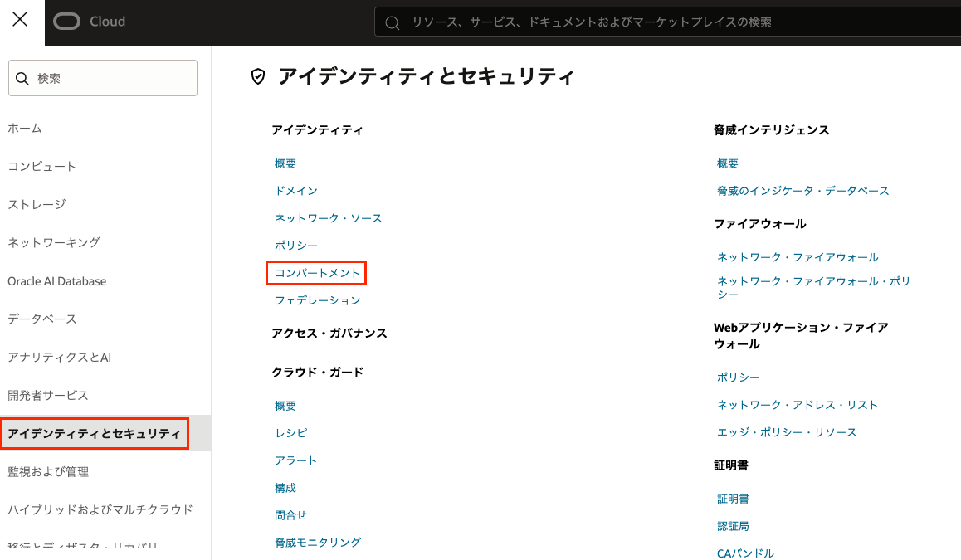Image resolution: width=961 pixels, height=560 pixels.
Task: Focus the top resource and service search field
Action: pos(668,22)
